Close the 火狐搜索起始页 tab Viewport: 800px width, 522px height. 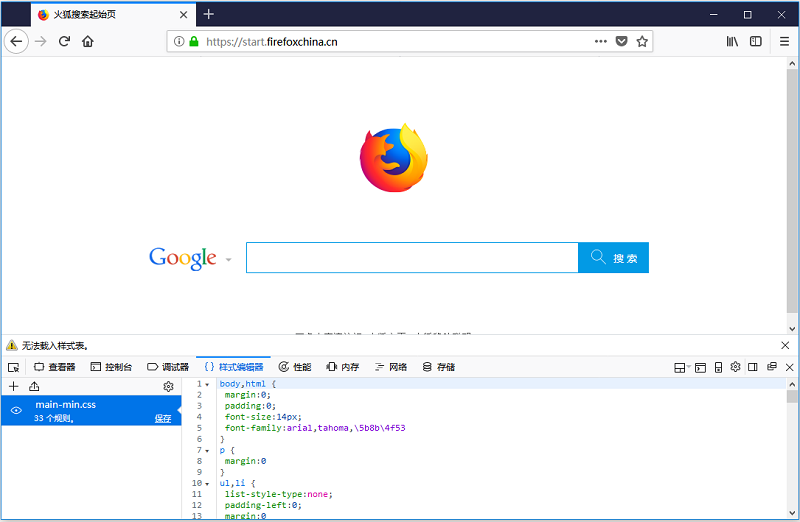pyautogui.click(x=184, y=15)
